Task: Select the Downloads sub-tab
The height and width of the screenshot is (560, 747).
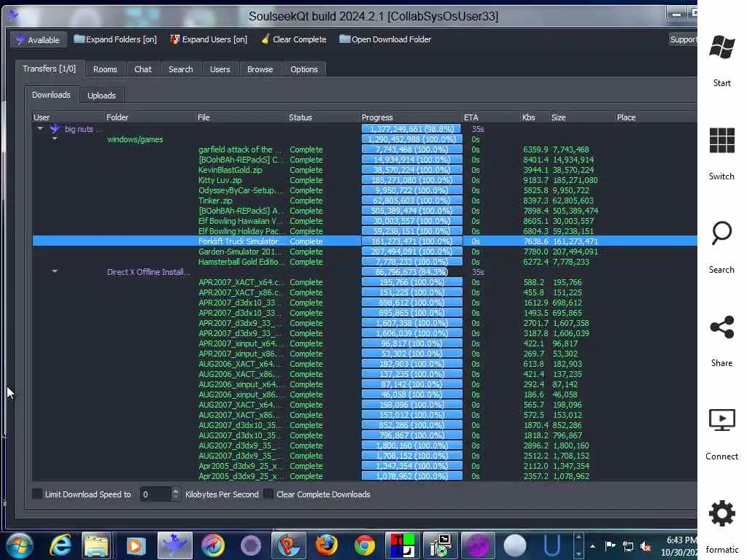Action: tap(51, 95)
